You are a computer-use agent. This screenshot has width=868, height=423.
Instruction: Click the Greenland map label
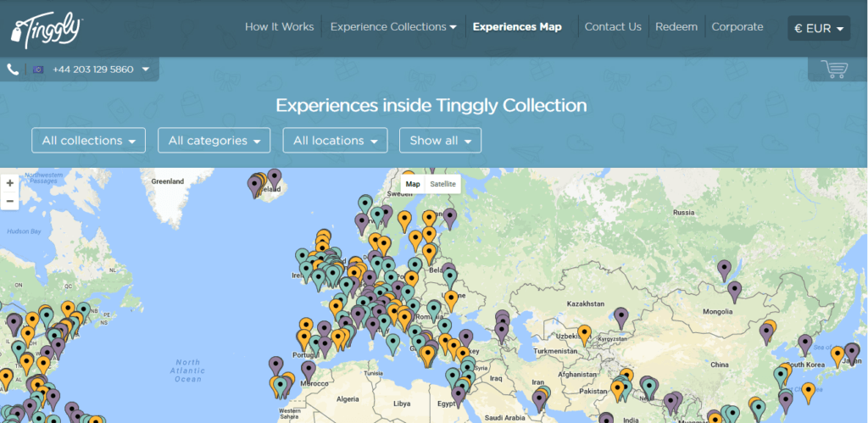pos(168,181)
